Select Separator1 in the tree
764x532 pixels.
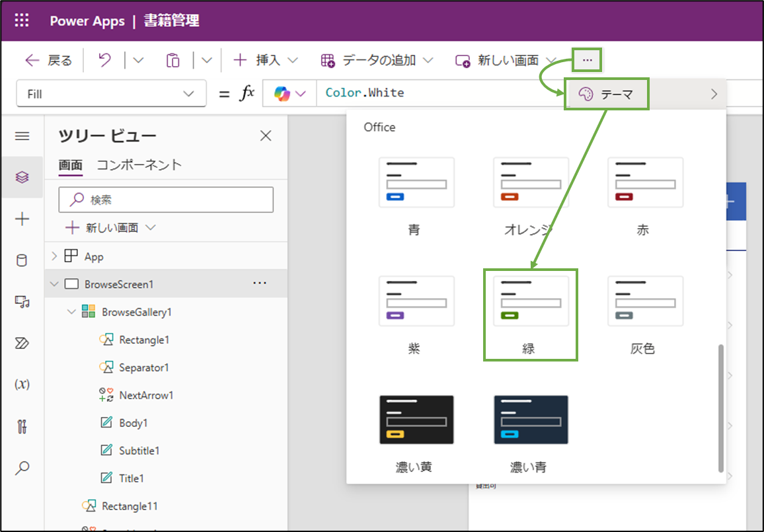coord(143,367)
